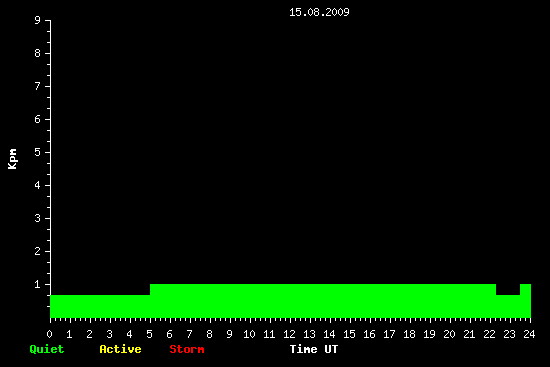Click the hour 18 tick label

409,334
